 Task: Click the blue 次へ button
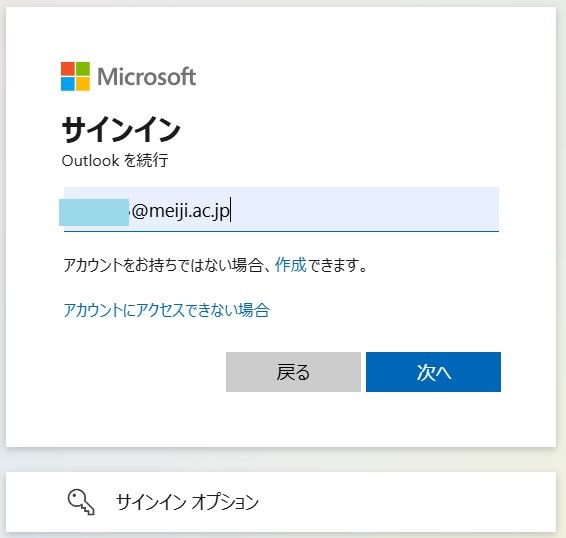433,372
